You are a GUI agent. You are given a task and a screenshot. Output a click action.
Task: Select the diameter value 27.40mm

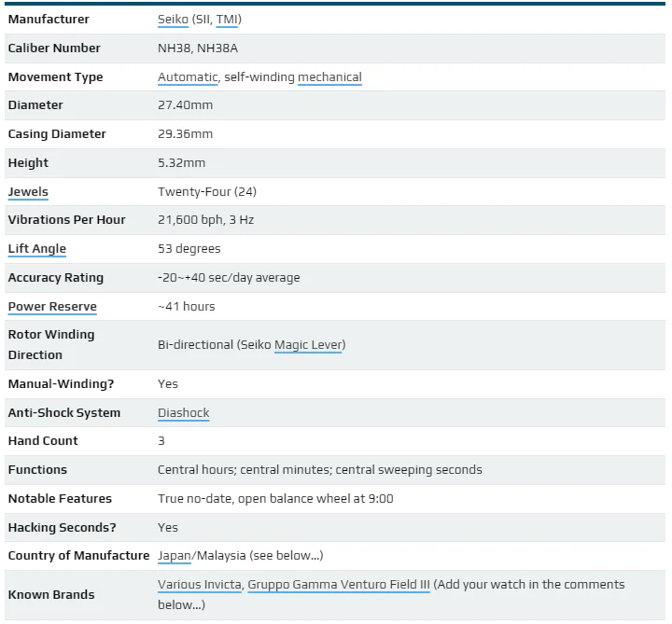coord(185,104)
